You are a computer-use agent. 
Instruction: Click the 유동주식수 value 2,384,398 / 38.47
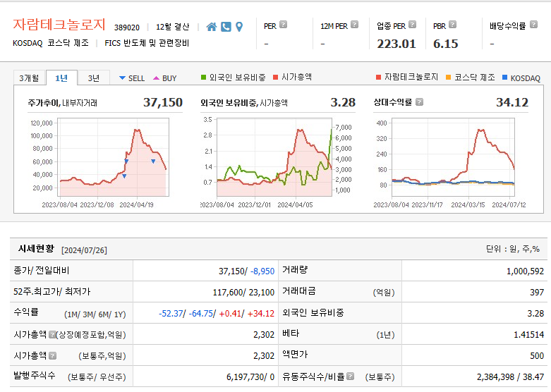(x=510, y=377)
